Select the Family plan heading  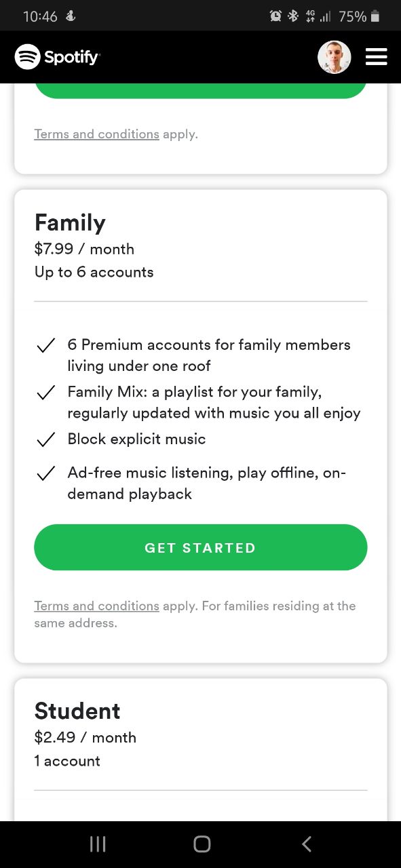(x=70, y=222)
